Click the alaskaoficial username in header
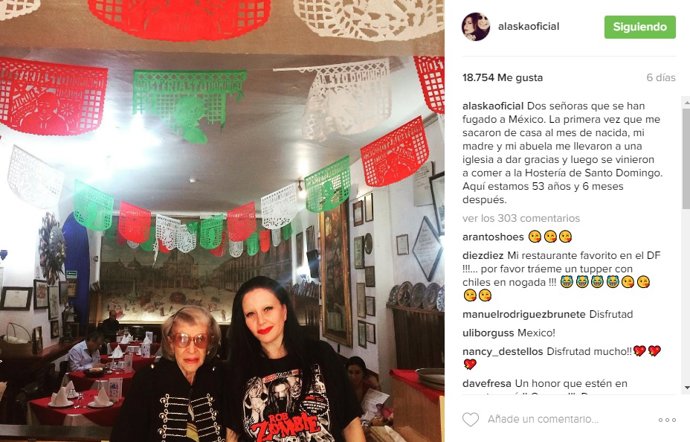The height and width of the screenshot is (442, 690). click(529, 26)
